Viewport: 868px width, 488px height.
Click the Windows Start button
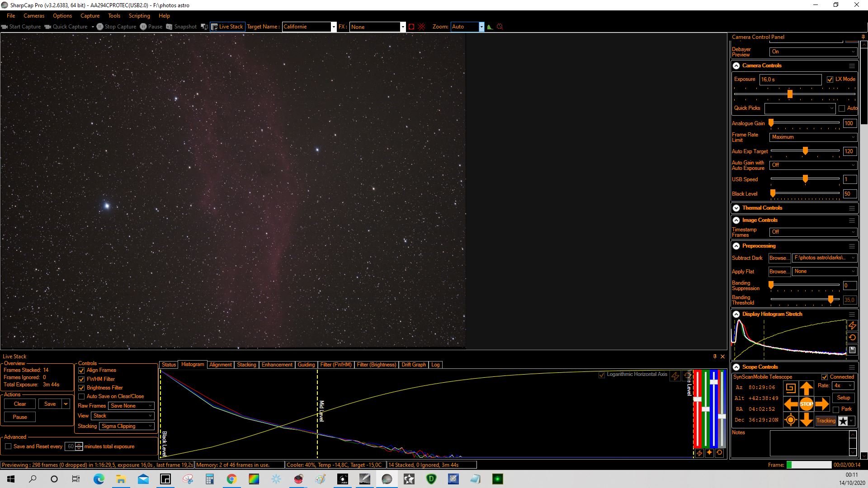[x=11, y=479]
